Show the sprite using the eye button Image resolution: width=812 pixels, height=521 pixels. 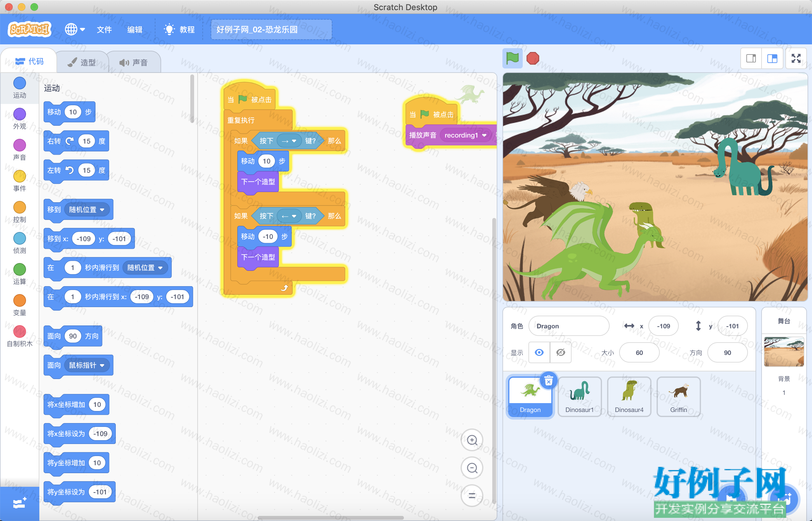pyautogui.click(x=540, y=352)
